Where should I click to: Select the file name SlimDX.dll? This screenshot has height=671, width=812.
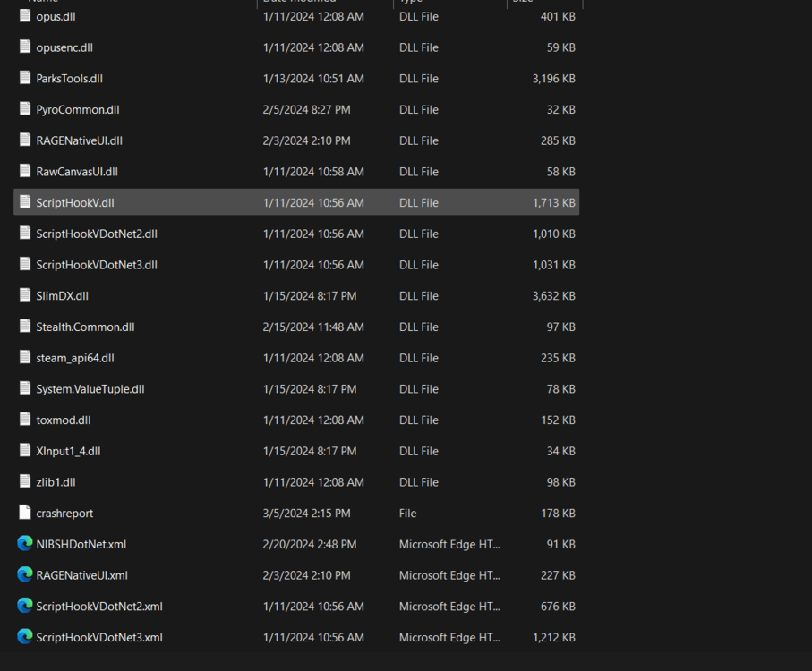tap(62, 296)
